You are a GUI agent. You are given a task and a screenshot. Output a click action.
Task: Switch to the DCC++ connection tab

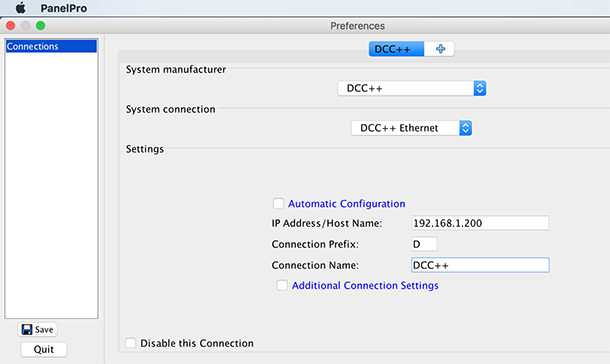tap(396, 49)
